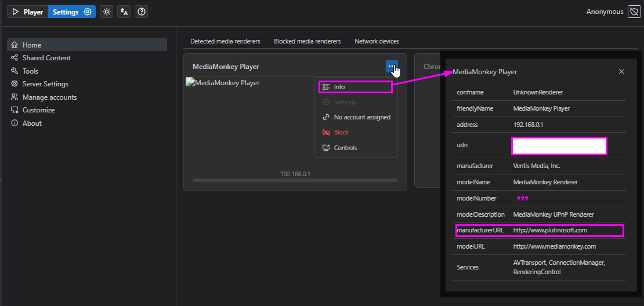This screenshot has height=306, width=644.
Task: Open Controls from the renderer menu
Action: click(x=345, y=148)
